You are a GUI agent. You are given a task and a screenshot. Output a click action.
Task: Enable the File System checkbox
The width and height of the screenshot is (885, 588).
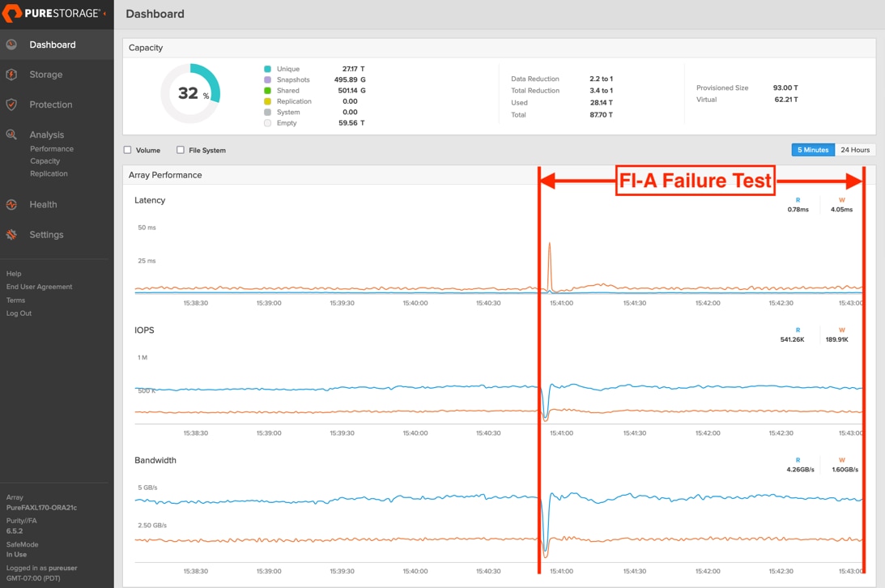point(181,150)
